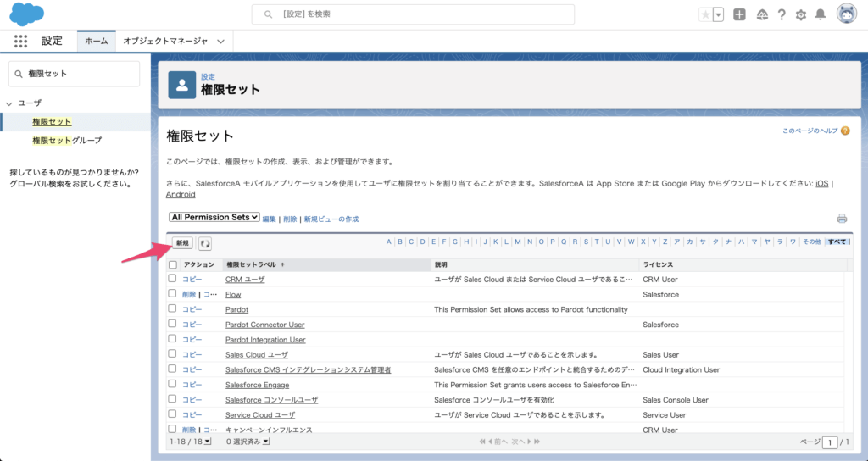
Task: Collapse the ユーザ tree section
Action: click(x=9, y=103)
